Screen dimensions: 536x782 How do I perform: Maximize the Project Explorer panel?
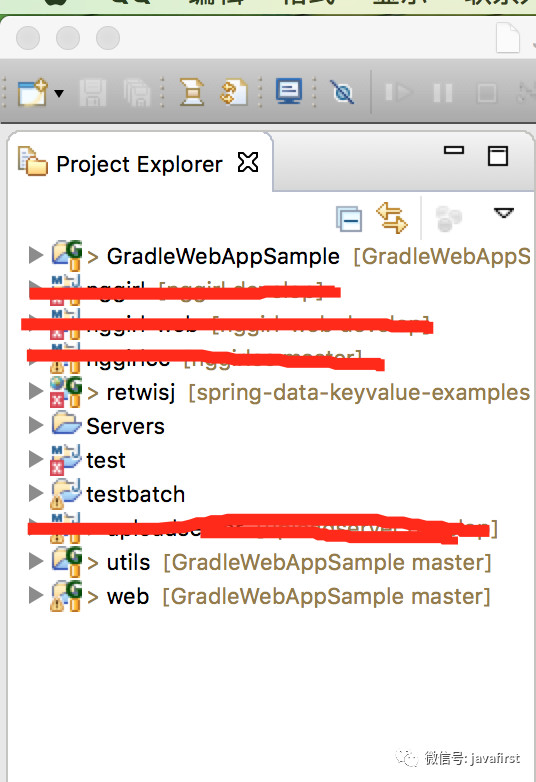click(x=498, y=156)
